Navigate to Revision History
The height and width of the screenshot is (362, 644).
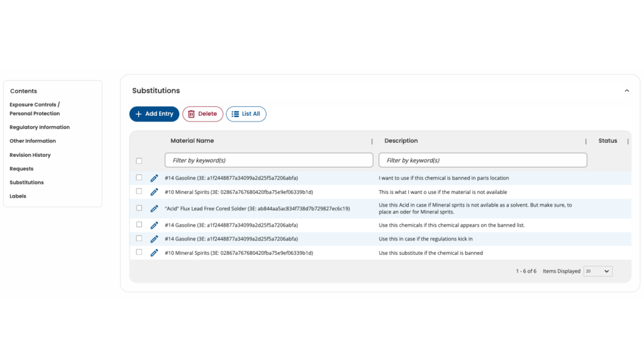(x=30, y=155)
